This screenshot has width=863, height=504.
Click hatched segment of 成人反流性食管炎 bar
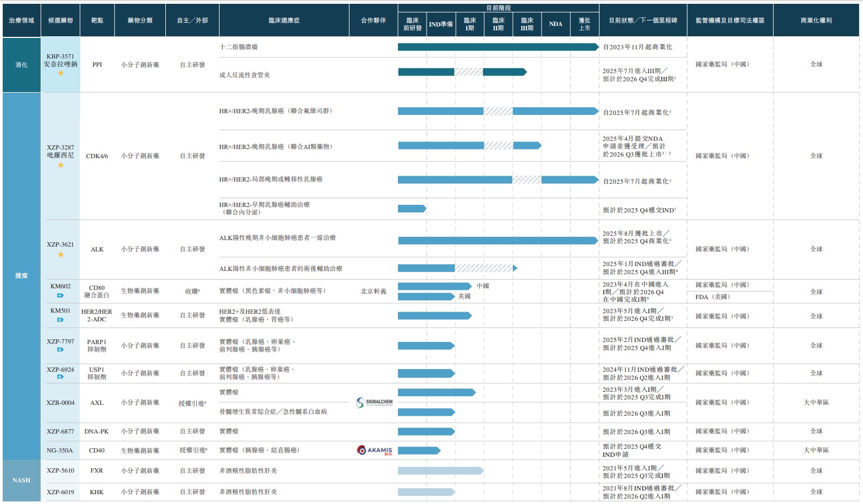click(468, 72)
